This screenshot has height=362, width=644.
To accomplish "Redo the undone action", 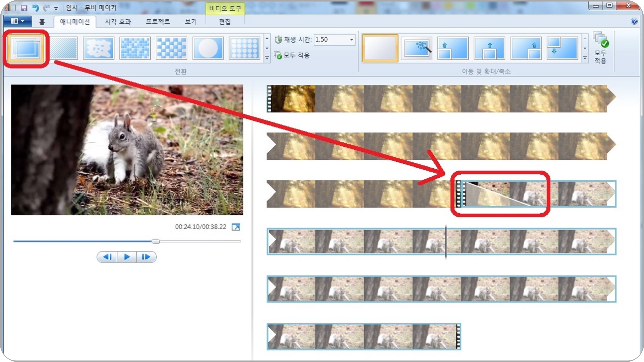I will click(46, 8).
